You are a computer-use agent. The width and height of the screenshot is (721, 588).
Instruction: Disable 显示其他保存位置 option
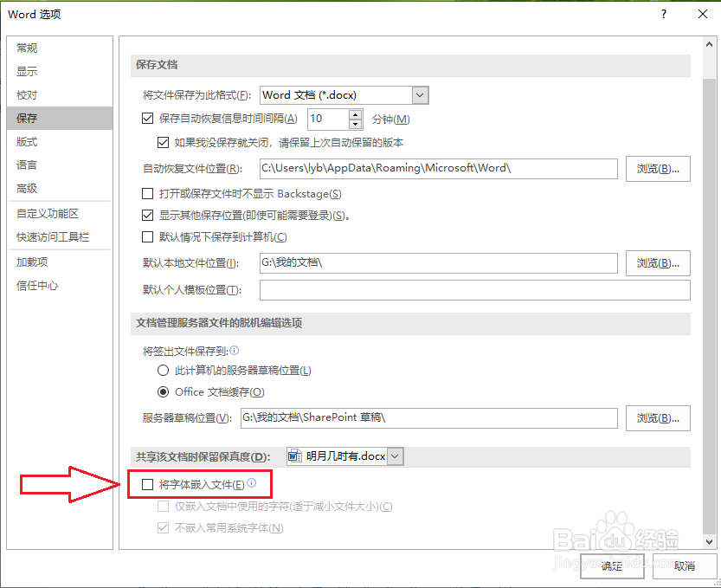(148, 216)
